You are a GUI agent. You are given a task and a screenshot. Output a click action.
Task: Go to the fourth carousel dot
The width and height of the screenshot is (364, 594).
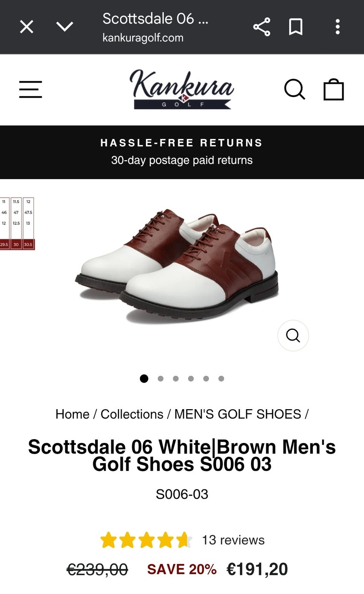[x=191, y=378]
